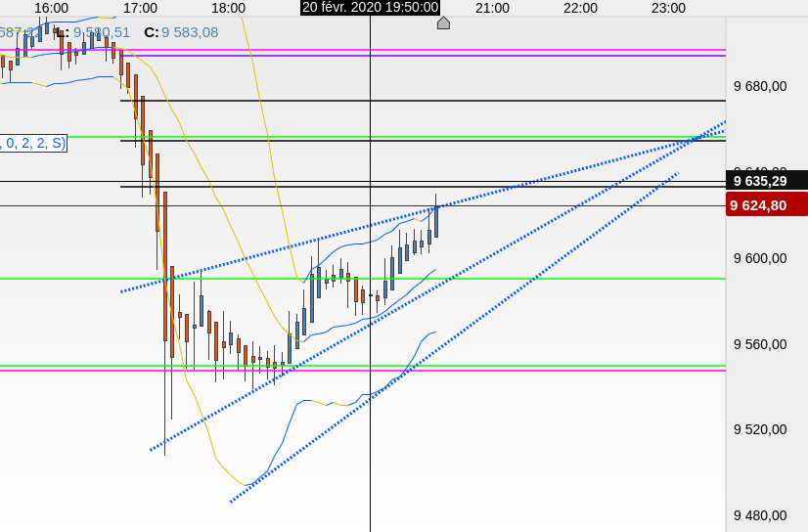Image resolution: width=808 pixels, height=532 pixels.
Task: Click the 9 560,00 price scale label
Action: point(760,344)
